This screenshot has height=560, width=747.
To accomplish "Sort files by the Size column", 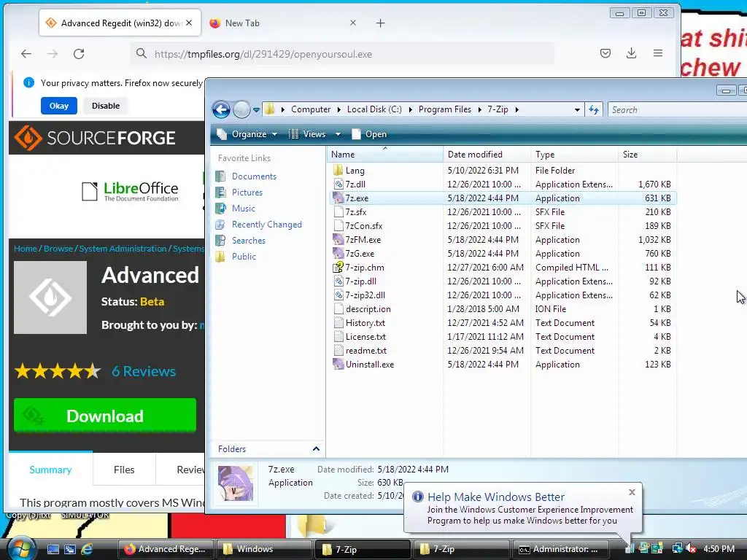I will point(648,155).
